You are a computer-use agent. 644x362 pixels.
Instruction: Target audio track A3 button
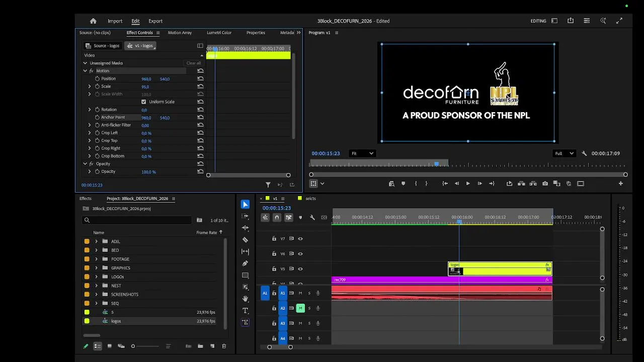point(283,323)
